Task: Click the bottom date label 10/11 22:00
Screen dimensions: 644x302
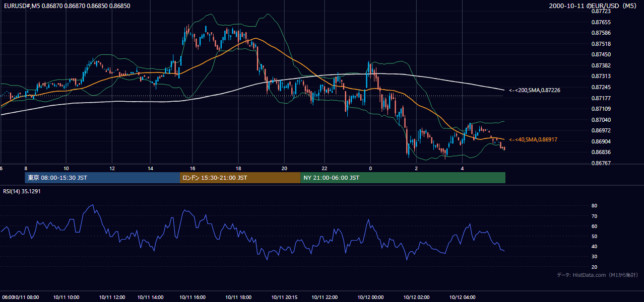Action: (325, 297)
